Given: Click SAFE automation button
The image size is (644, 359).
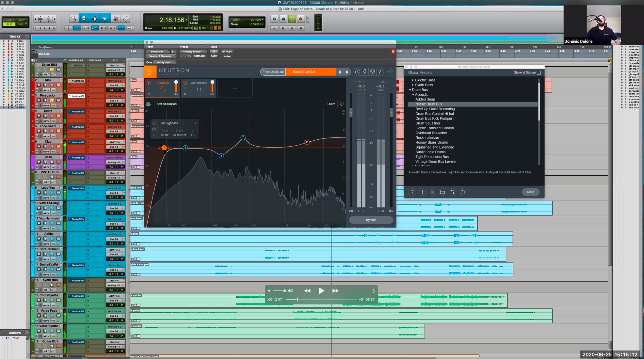Looking at the screenshot, I should tap(214, 56).
